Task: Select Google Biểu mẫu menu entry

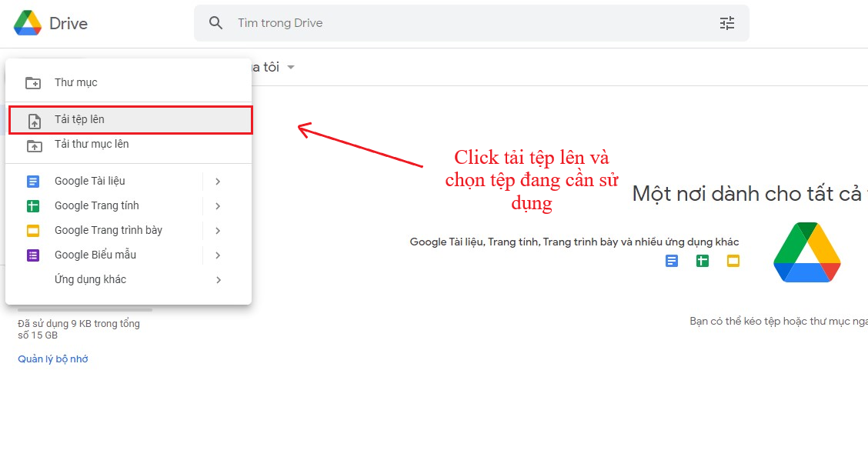Action: point(129,255)
